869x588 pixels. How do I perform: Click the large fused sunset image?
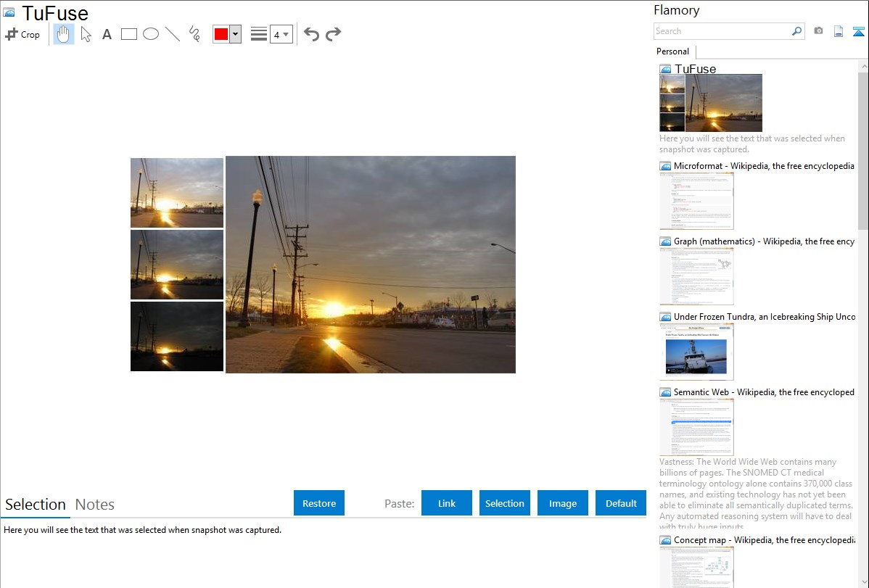pos(371,265)
